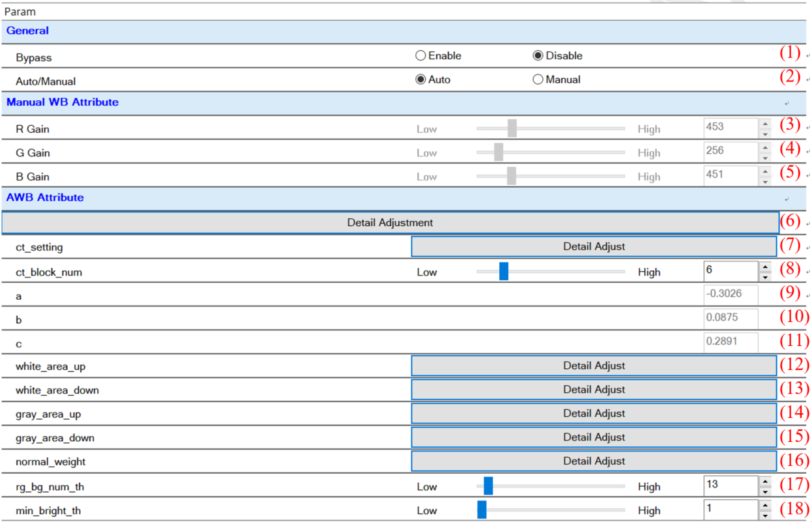Image resolution: width=812 pixels, height=522 pixels.
Task: Select the Bypass Disable radio button
Action: click(538, 56)
